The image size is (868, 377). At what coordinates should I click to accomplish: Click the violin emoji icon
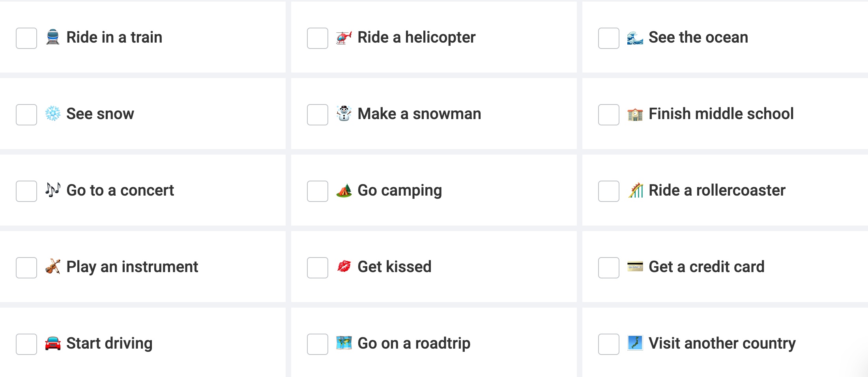click(52, 267)
